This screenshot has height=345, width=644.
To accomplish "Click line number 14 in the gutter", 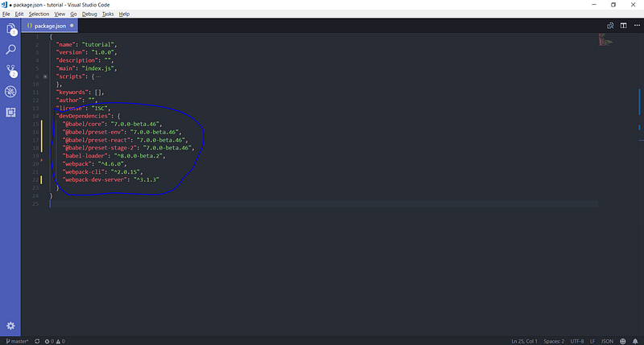I will [35, 116].
